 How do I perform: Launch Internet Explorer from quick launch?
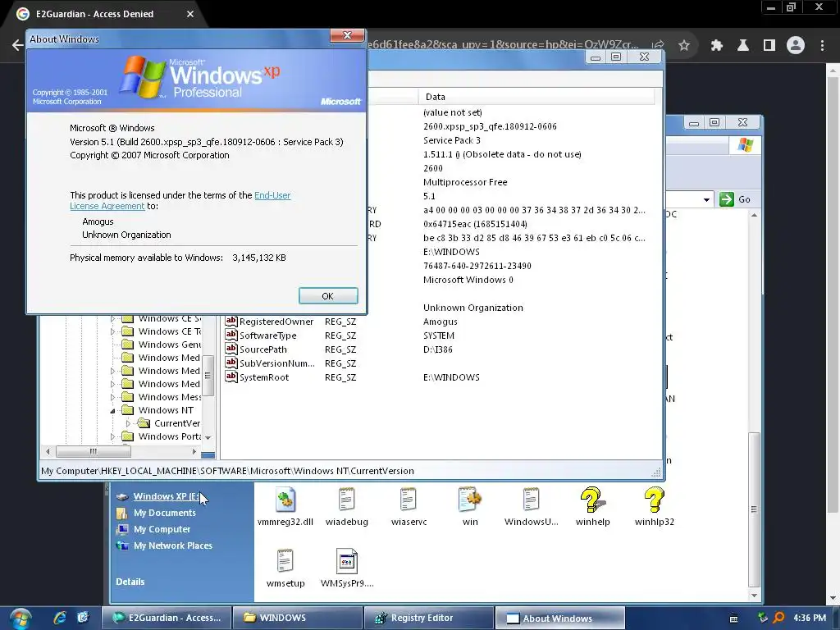click(59, 618)
